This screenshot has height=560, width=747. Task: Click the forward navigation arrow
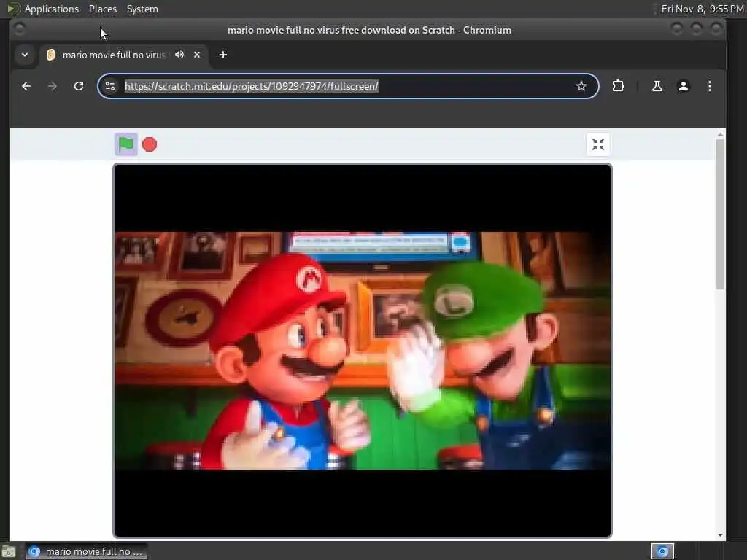click(x=53, y=86)
